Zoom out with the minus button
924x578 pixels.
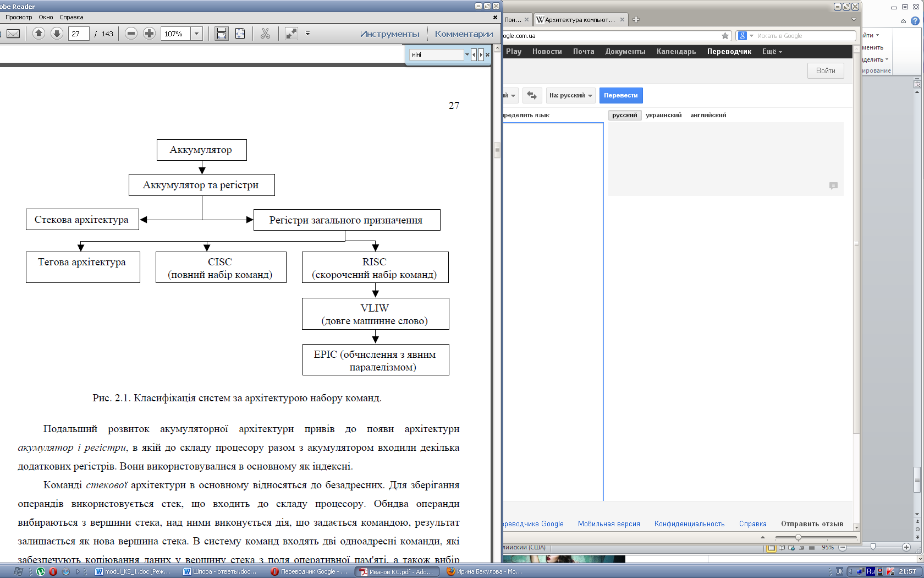[131, 34]
